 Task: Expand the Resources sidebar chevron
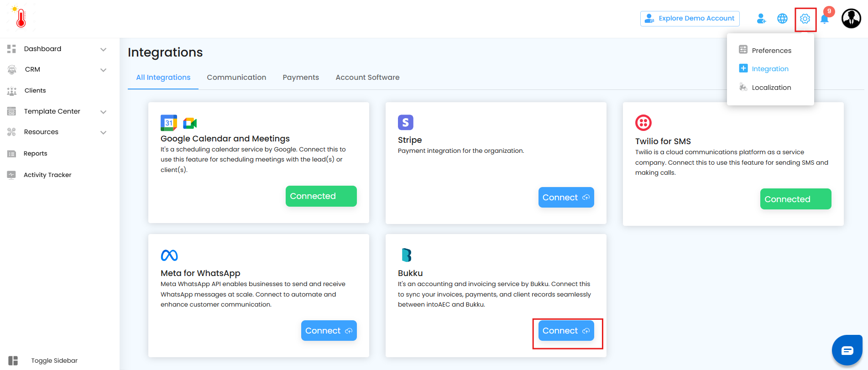[104, 132]
